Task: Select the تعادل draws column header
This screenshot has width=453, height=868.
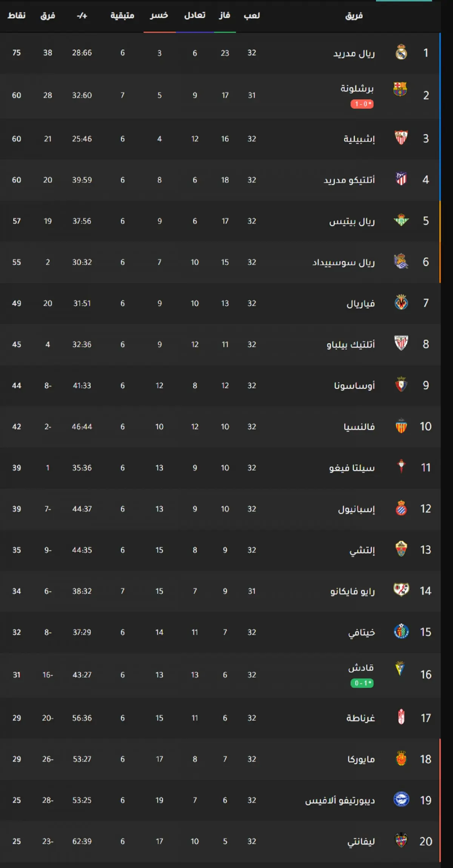Action: click(x=195, y=15)
